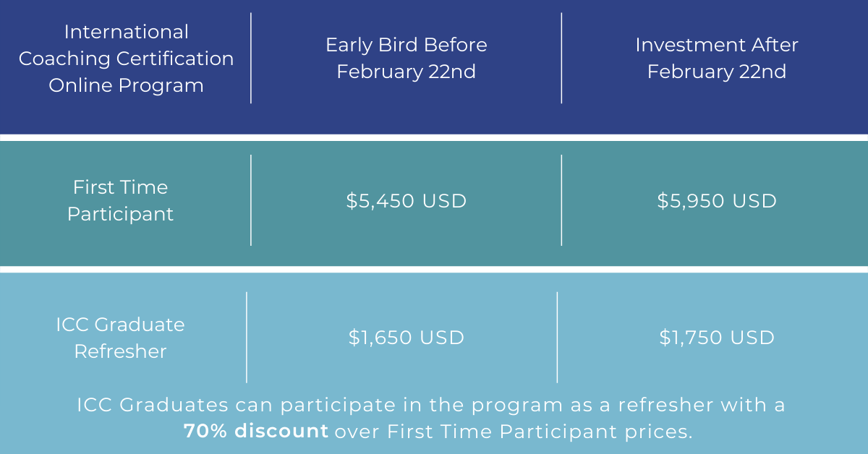This screenshot has width=868, height=454.
Task: Click divider between program title and Early Bird header
Action: [x=251, y=59]
